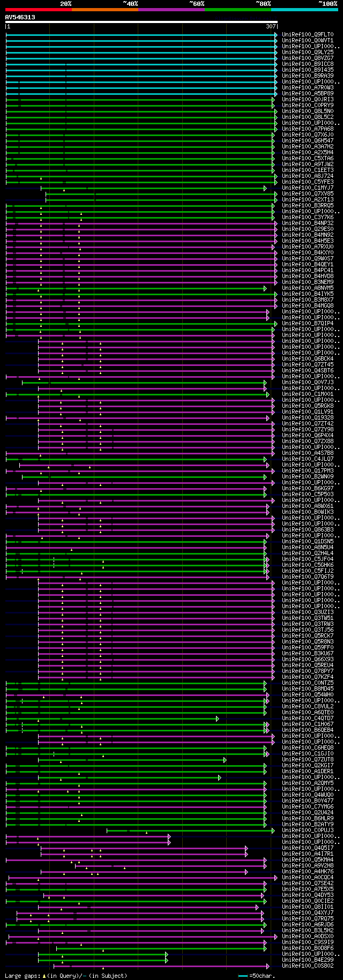Viewport: 343px width, 980px height.
Task: Click label UniRef100_Q8L5N0
Action: point(308,111)
